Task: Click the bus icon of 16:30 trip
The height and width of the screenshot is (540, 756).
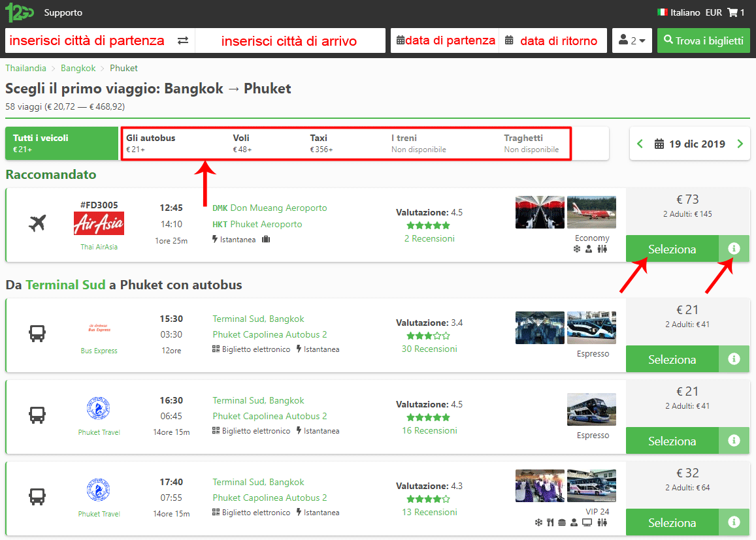Action: tap(37, 415)
